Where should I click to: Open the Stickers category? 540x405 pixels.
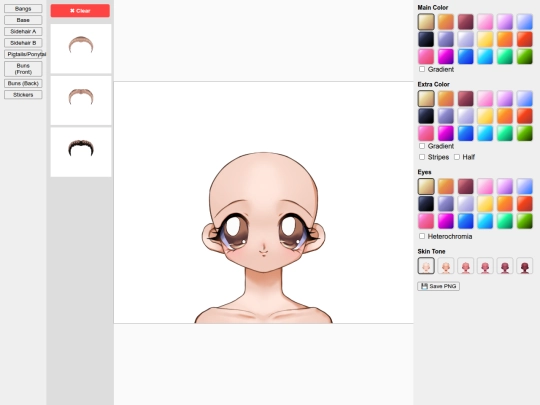(23, 95)
